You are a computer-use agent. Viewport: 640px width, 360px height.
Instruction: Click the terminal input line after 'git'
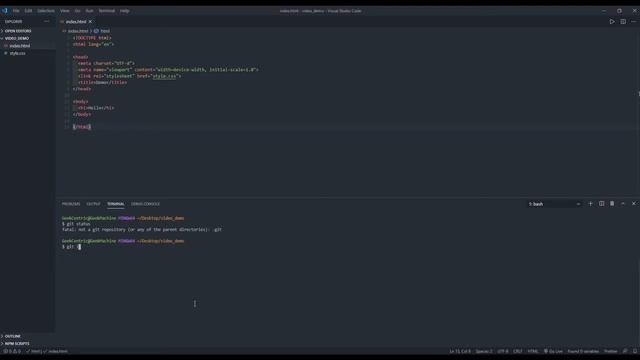(80, 247)
